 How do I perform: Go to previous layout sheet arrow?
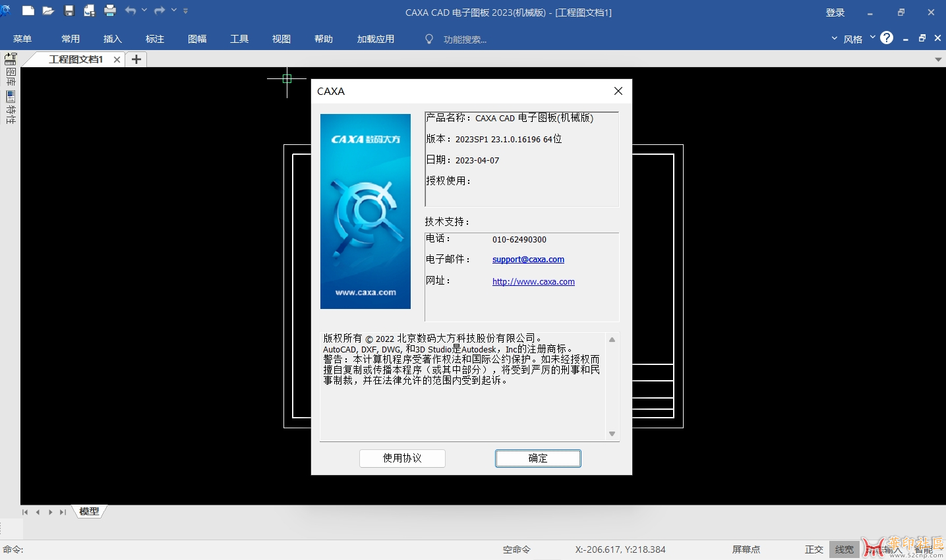click(x=38, y=512)
